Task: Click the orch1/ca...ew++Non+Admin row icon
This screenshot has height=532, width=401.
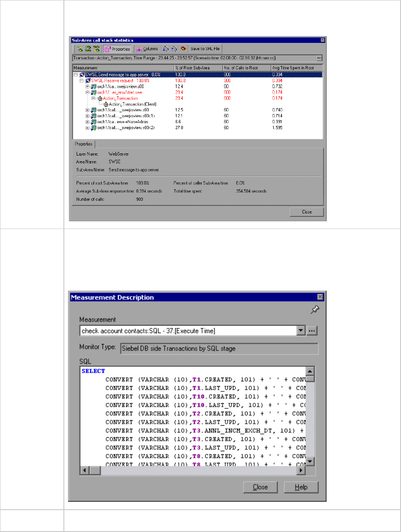Action: point(94,122)
